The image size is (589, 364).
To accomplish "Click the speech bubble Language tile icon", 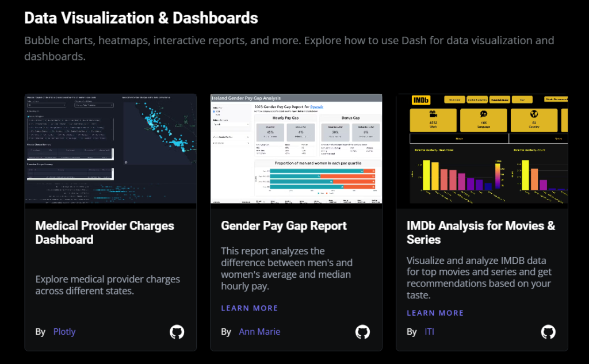I will (x=484, y=114).
